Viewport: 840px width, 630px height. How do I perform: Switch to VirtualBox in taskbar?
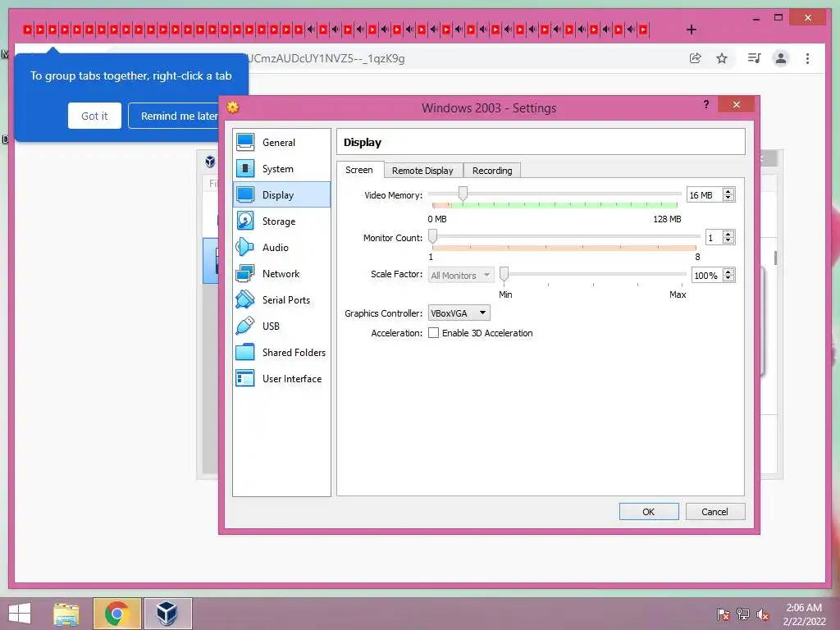(167, 614)
